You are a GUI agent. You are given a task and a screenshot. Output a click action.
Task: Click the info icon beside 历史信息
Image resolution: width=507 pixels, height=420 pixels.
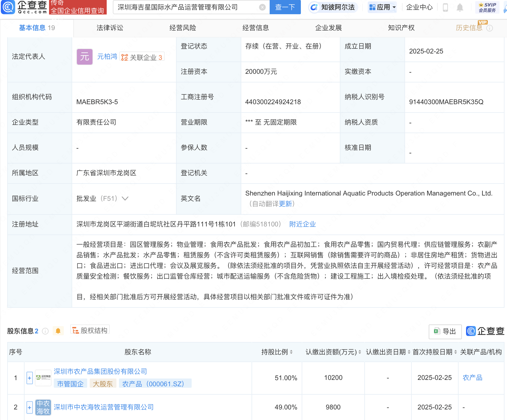pyautogui.click(x=490, y=28)
